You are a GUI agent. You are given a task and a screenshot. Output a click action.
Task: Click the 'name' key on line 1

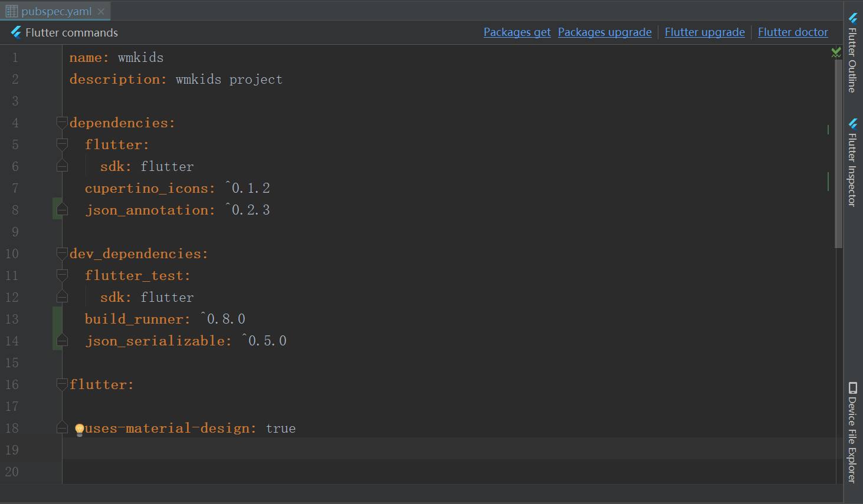(x=86, y=58)
